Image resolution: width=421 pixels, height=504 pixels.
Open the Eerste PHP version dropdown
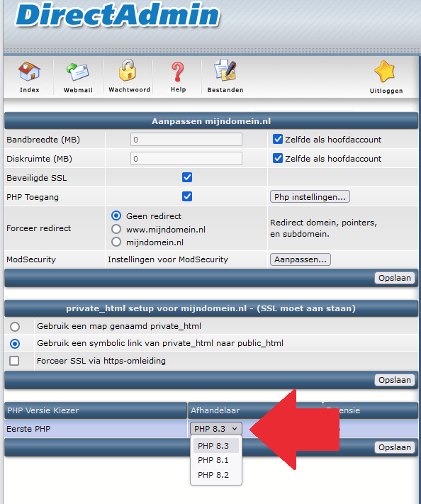(x=216, y=429)
